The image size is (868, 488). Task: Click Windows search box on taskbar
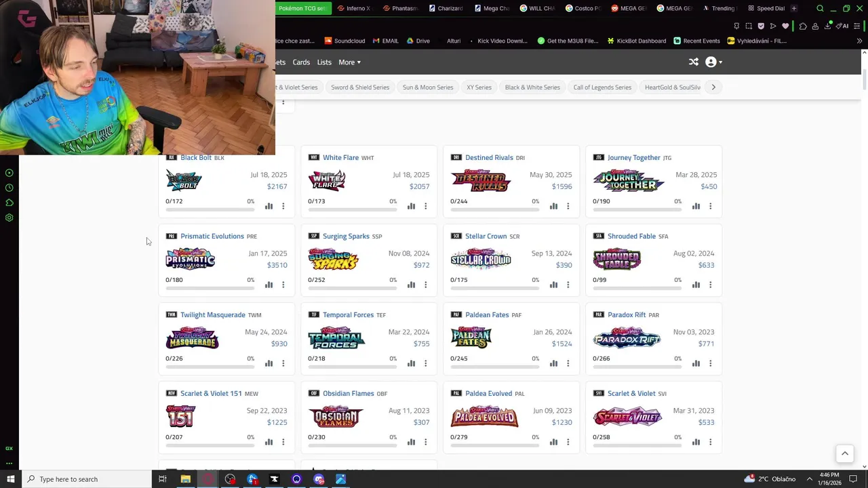87,479
